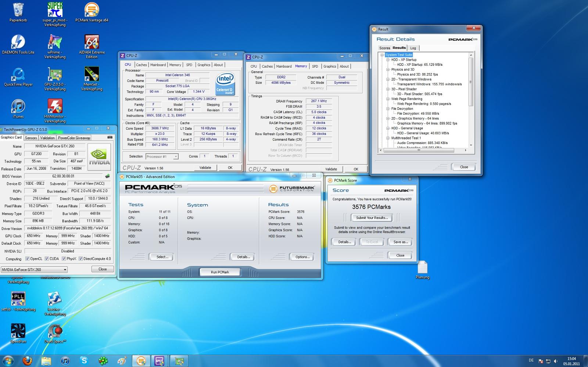Click Close button in GPU-Z window
588x367 pixels.
[103, 269]
